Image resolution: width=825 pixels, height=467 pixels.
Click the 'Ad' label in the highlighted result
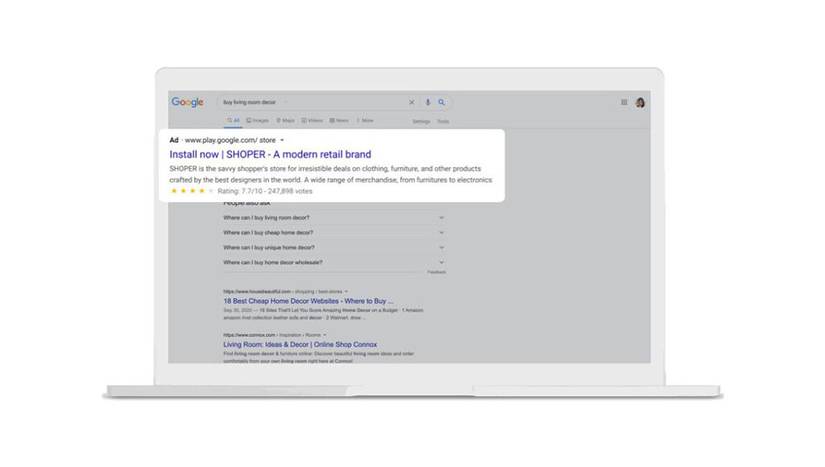point(174,140)
